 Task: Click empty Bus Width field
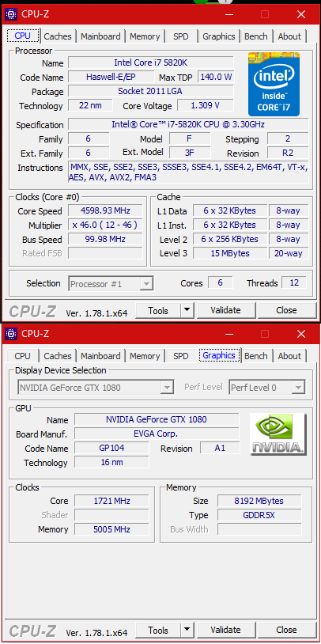pos(259,529)
